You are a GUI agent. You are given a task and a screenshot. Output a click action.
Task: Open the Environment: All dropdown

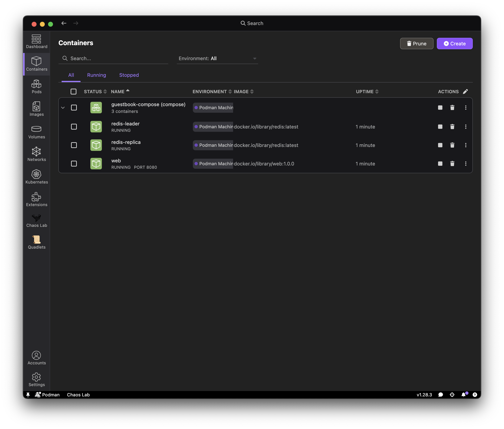[x=217, y=58]
